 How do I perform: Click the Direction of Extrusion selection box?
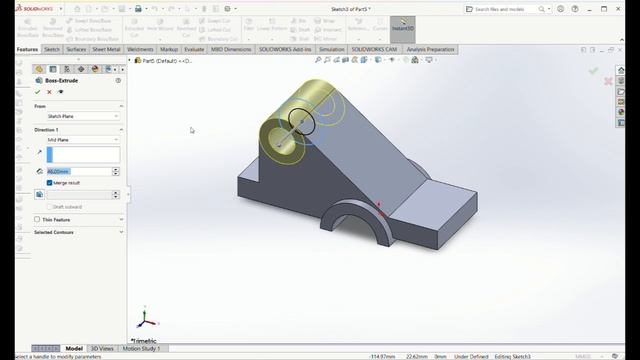pos(83,155)
